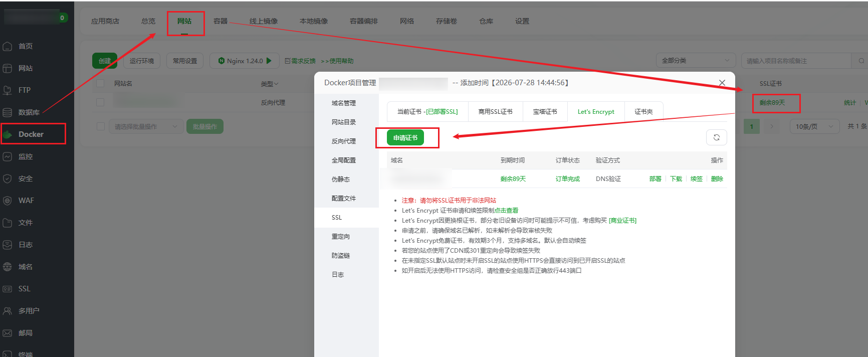Open 邮局 mail icon in sidebar

8,333
